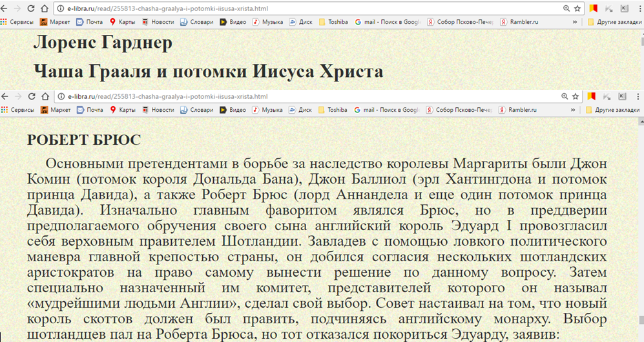644x342 pixels.
Task: Click the heading РОБЕРТ БРЮС
Action: click(x=84, y=140)
